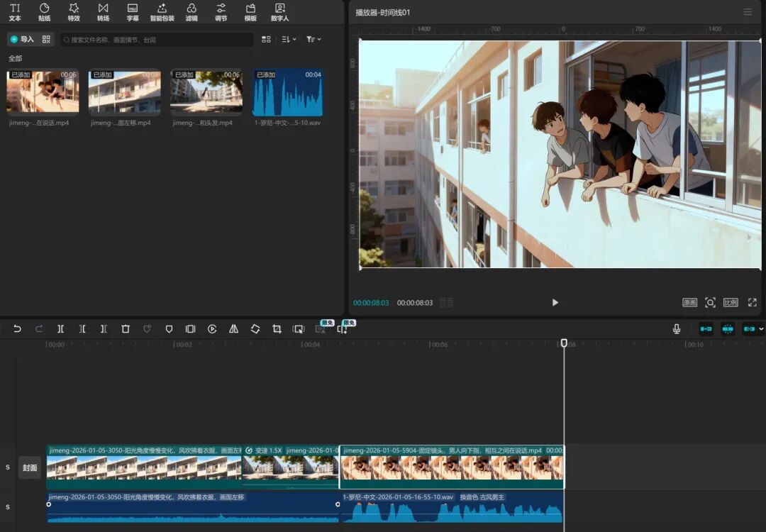Click the timeline playhead marker handle
Image resolution: width=766 pixels, height=532 pixels.
click(x=564, y=343)
